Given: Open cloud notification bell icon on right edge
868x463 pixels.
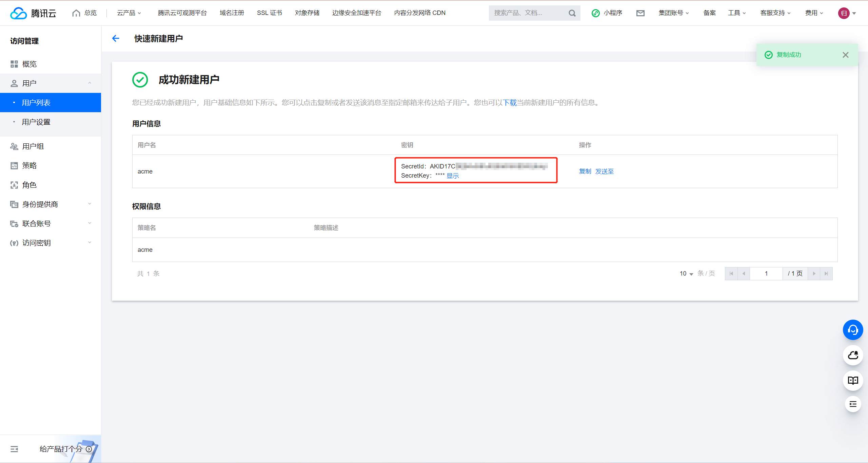Looking at the screenshot, I should click(x=853, y=355).
